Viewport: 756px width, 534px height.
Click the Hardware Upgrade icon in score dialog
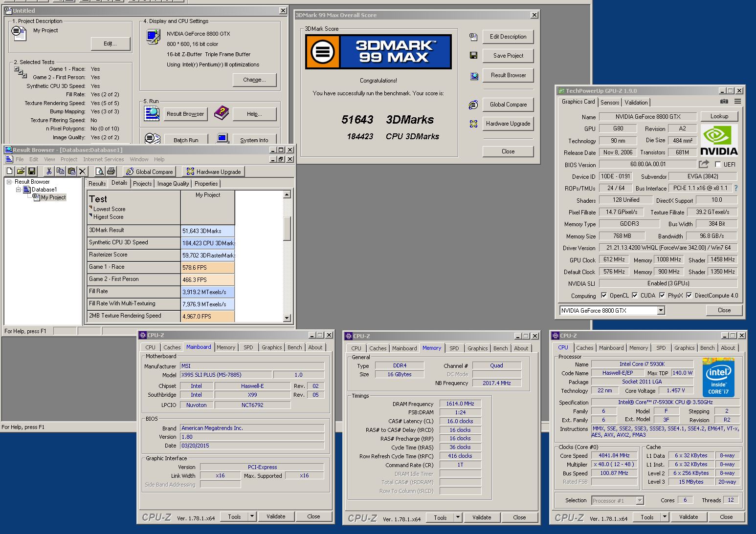473,124
